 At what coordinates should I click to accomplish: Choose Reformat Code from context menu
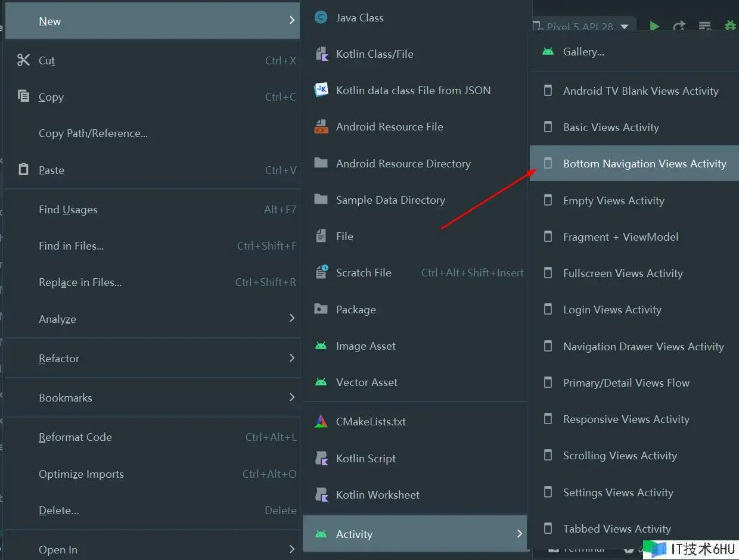[75, 437]
